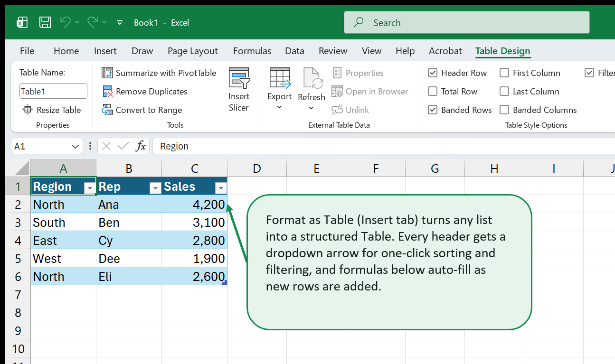Select the cell containing Ana
The width and height of the screenshot is (615, 364).
coord(129,204)
